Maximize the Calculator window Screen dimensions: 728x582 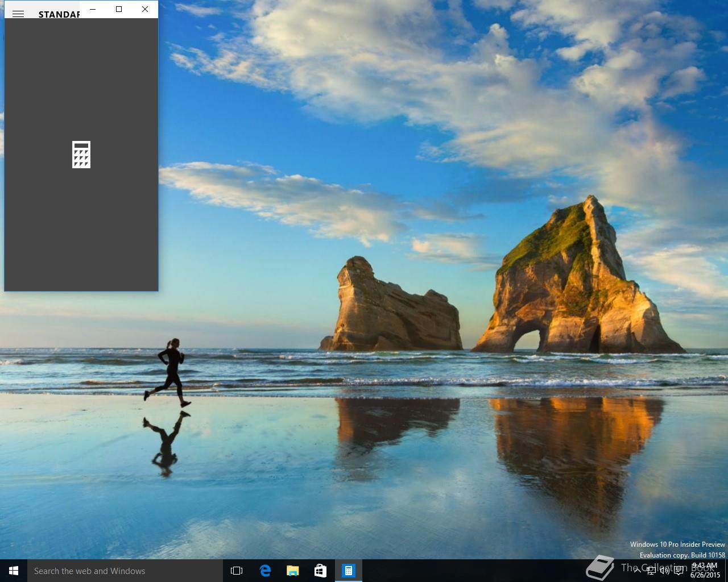tap(119, 9)
